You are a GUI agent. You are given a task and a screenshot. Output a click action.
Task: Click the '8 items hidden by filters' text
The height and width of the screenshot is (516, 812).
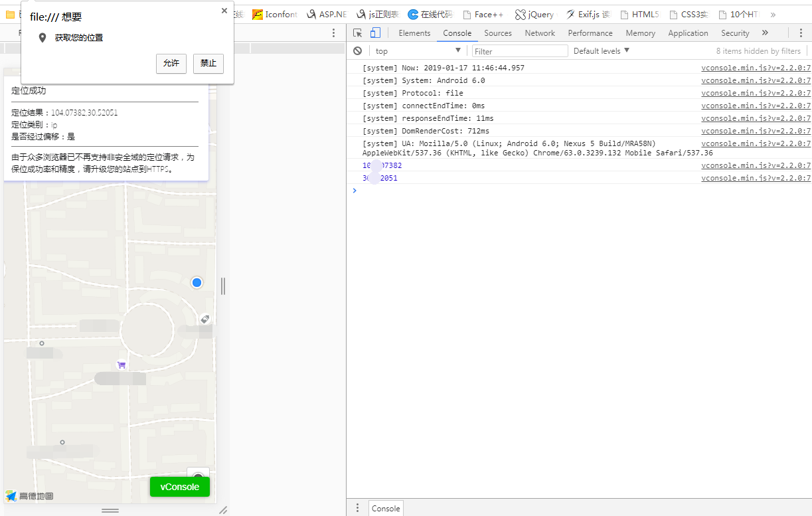pyautogui.click(x=758, y=51)
